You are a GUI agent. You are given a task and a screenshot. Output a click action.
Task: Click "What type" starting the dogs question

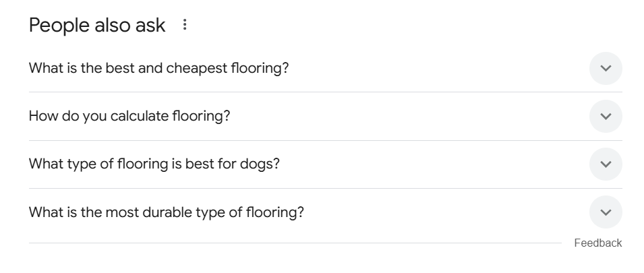click(x=56, y=164)
